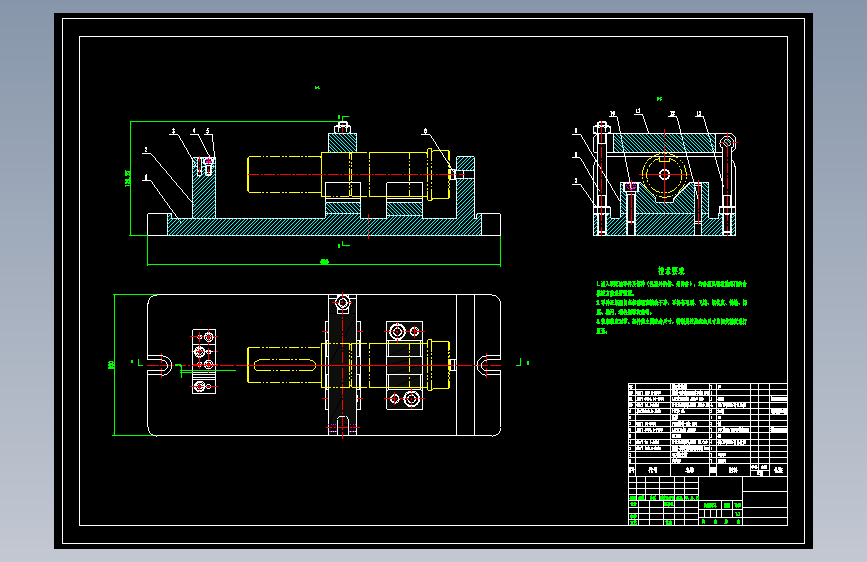
Task: Select the end stop block on right of front view
Action: point(465,188)
